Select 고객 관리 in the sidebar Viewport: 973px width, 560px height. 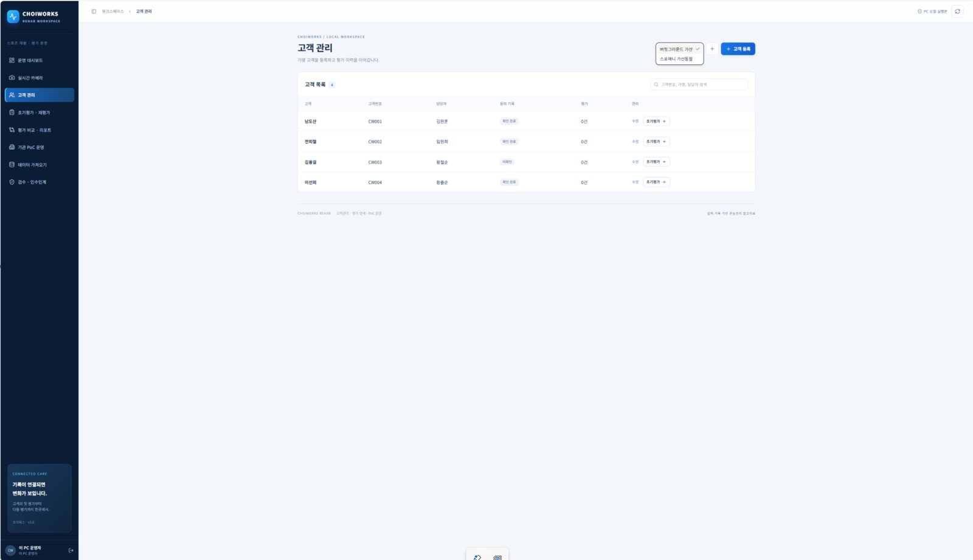(x=40, y=95)
